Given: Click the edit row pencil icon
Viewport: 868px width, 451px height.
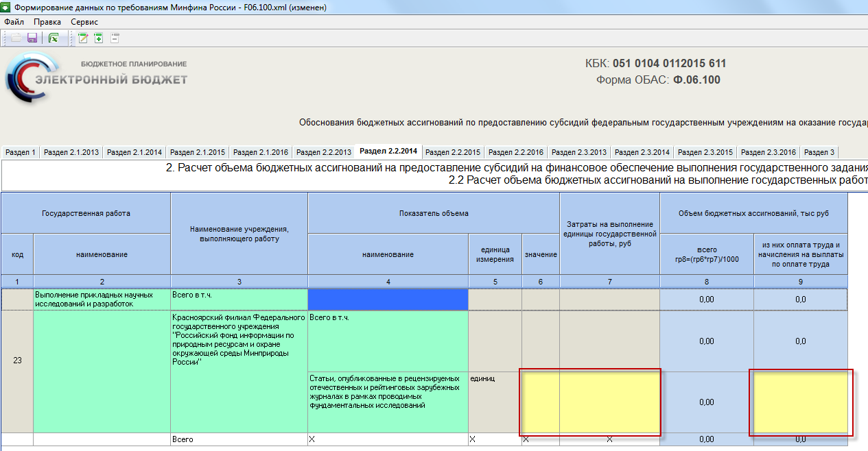Looking at the screenshot, I should (83, 38).
